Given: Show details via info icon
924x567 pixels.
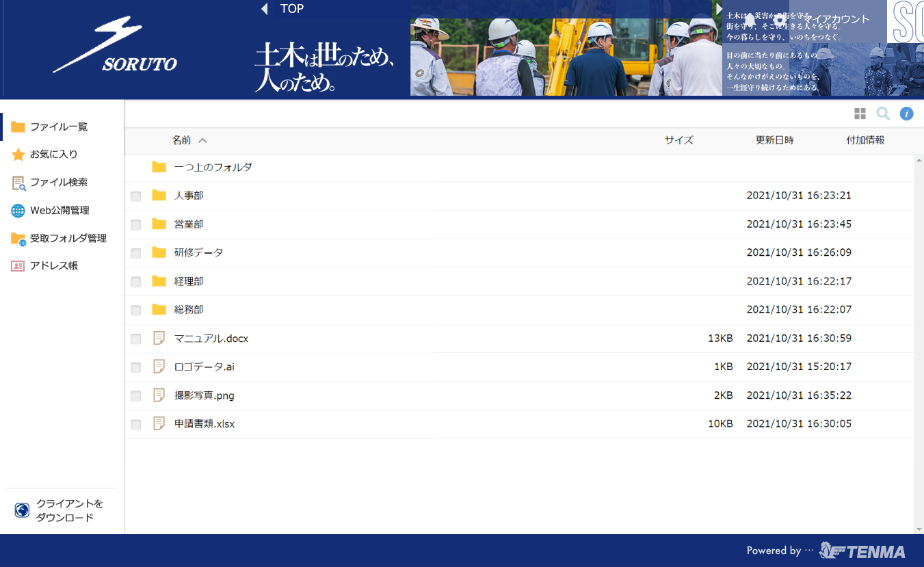Looking at the screenshot, I should pos(906,114).
